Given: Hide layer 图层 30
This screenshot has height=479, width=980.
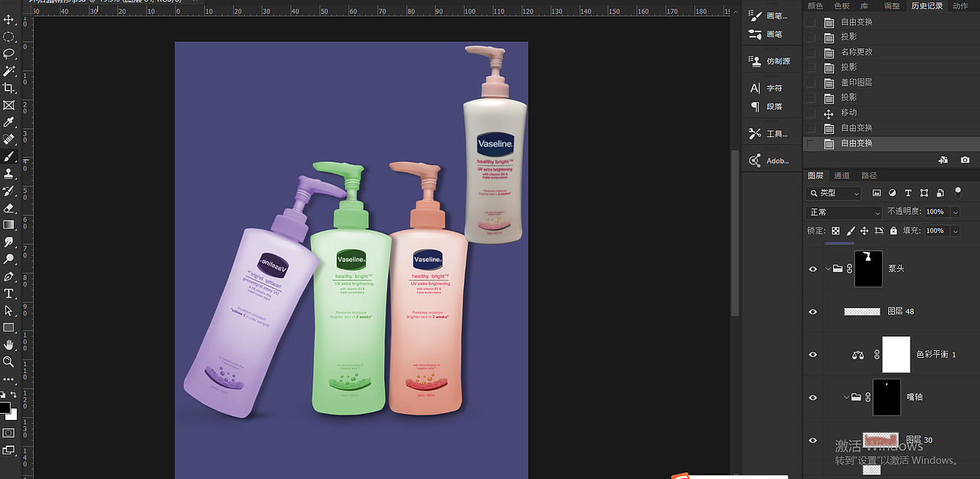Looking at the screenshot, I should click(x=813, y=440).
